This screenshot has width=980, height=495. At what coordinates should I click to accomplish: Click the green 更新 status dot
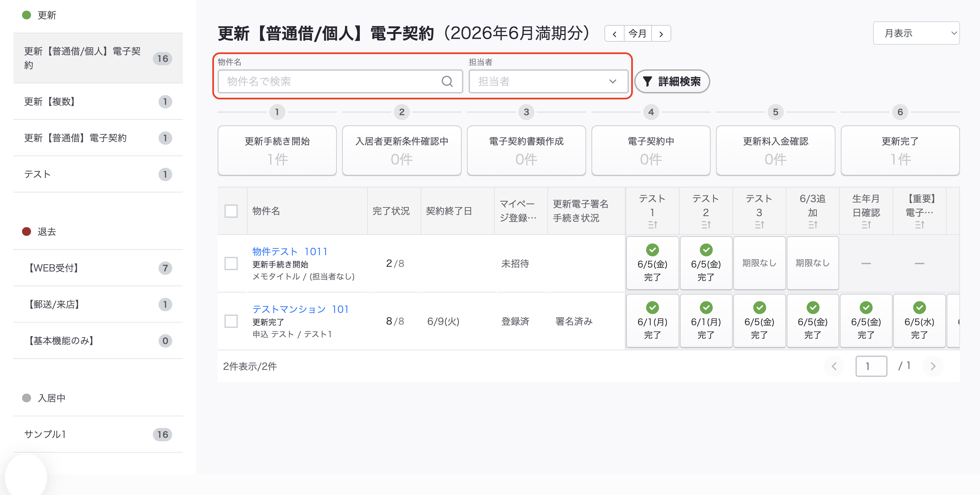(x=26, y=15)
